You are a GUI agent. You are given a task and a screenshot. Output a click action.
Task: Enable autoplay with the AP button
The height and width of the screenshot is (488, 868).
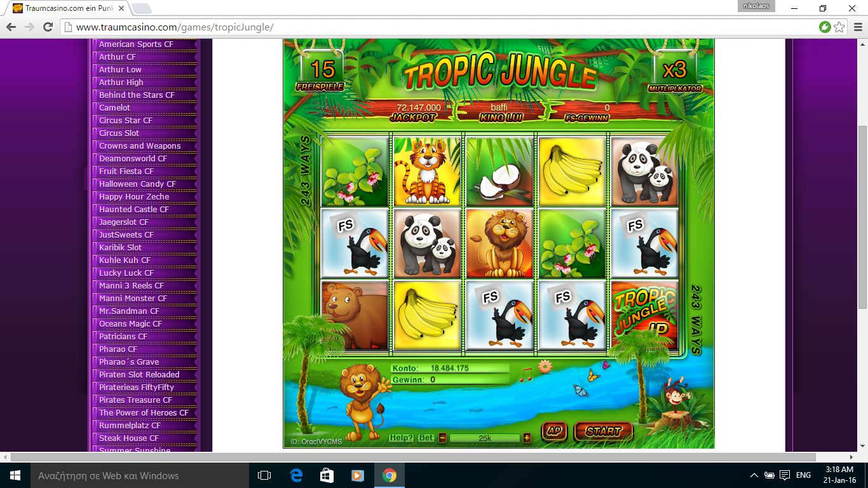[554, 431]
